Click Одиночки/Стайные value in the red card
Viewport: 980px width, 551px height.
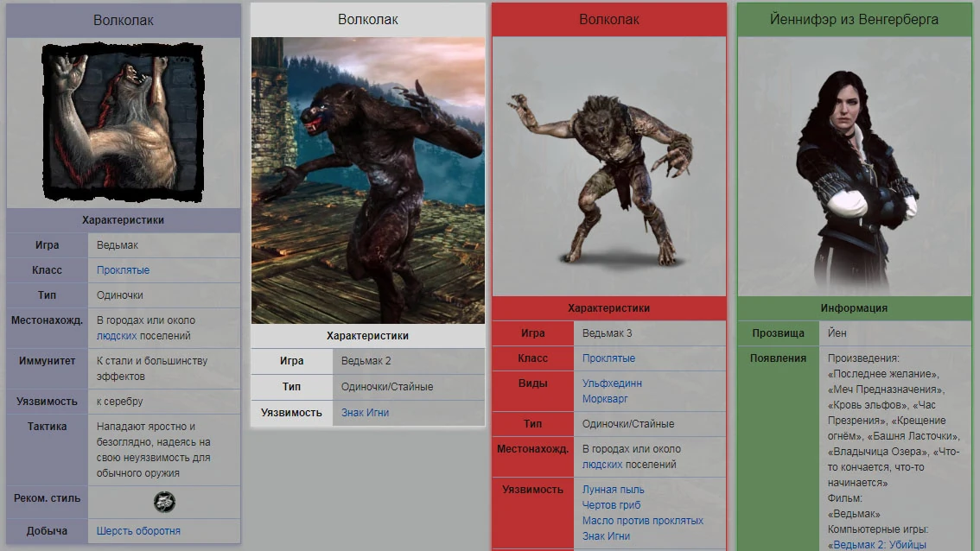(x=628, y=423)
